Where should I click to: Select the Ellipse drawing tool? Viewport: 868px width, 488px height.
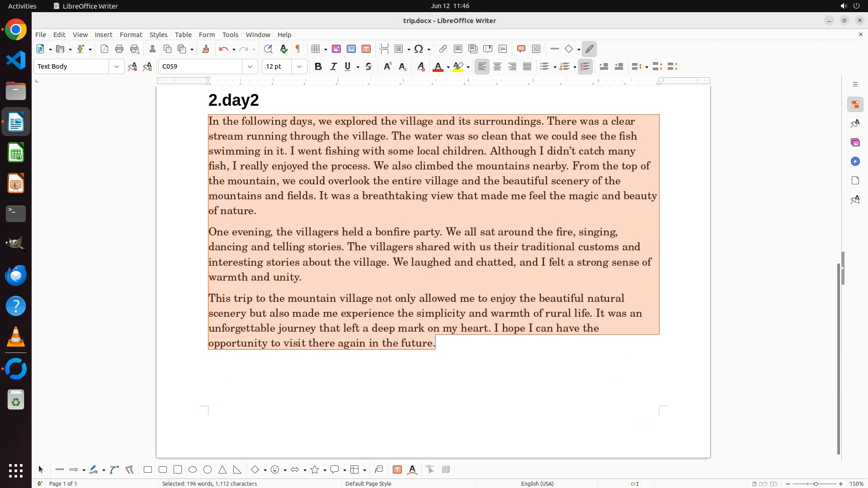point(193,469)
